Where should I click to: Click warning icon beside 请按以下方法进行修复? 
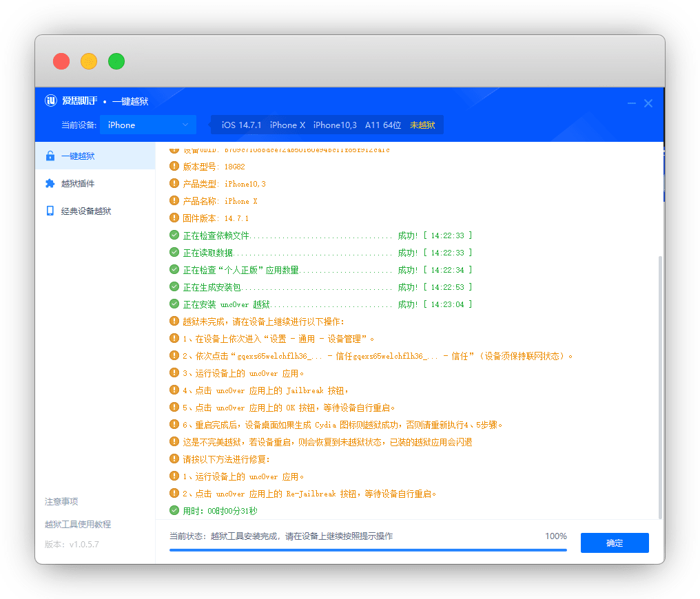[x=174, y=459]
